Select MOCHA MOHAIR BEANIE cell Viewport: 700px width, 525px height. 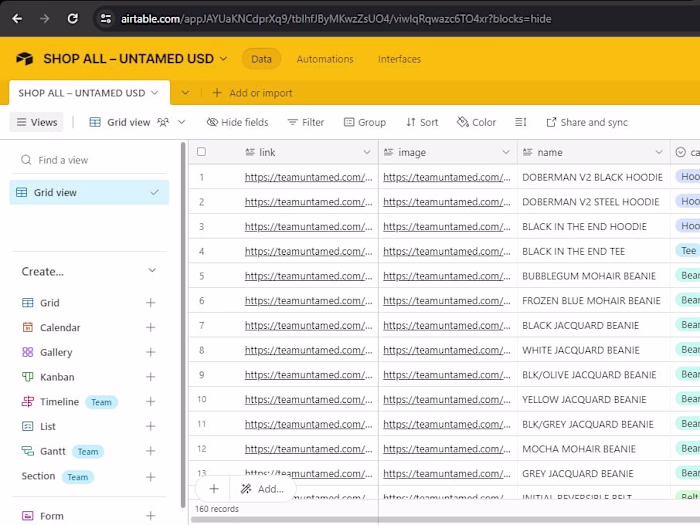(593, 449)
